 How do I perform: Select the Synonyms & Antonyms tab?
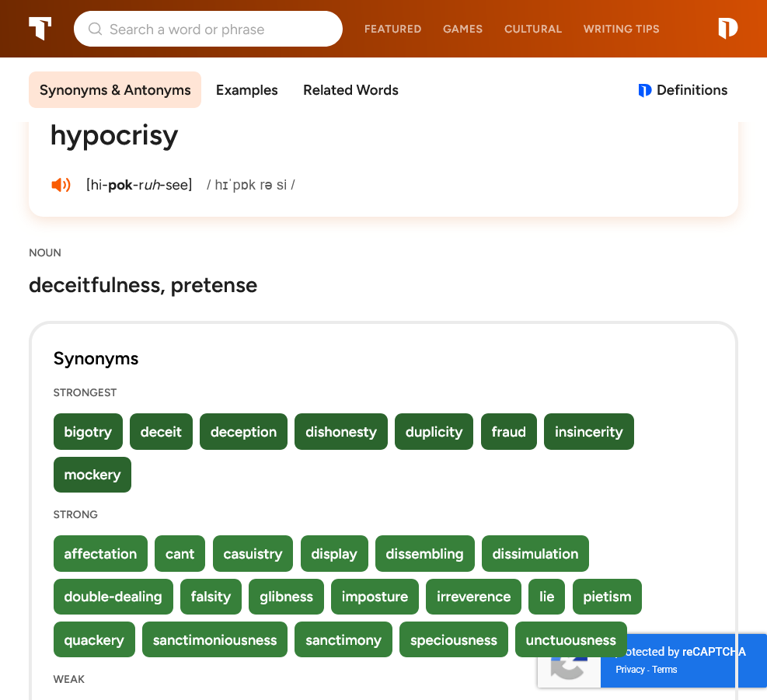pos(115,90)
